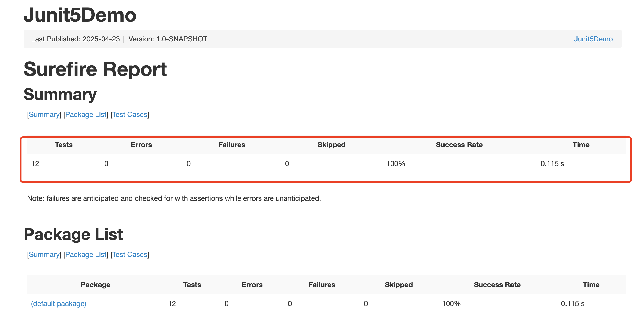Click the Version 1.0-SNAPSHOT text

tap(168, 39)
